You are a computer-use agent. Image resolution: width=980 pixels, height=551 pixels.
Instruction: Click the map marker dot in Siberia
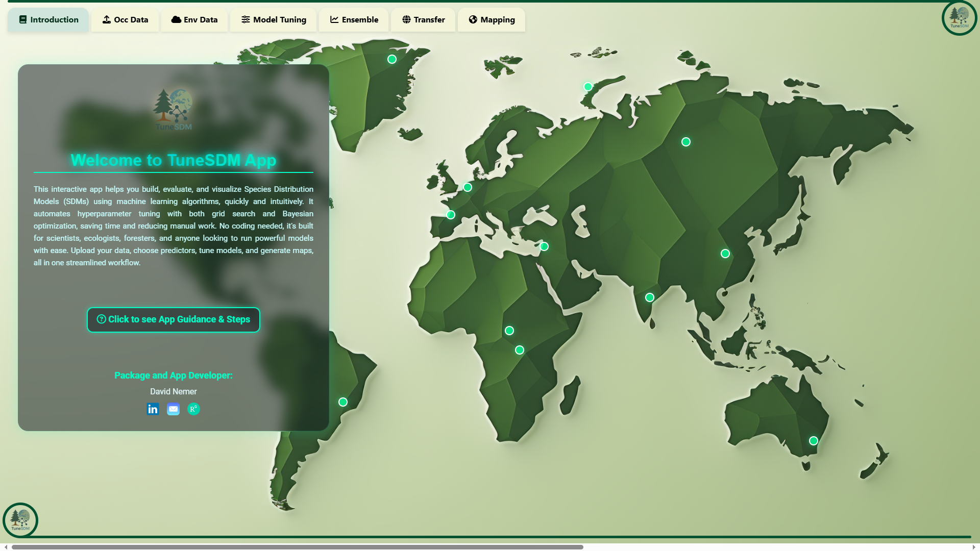[x=686, y=142]
